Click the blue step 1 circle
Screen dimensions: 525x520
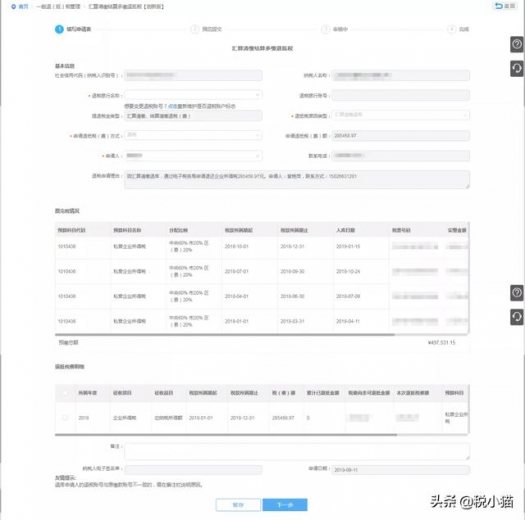click(59, 29)
